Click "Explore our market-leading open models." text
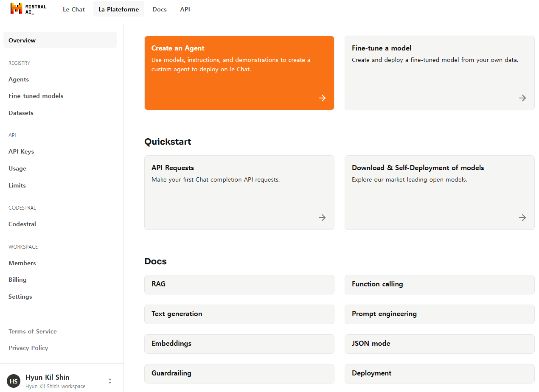 (410, 179)
